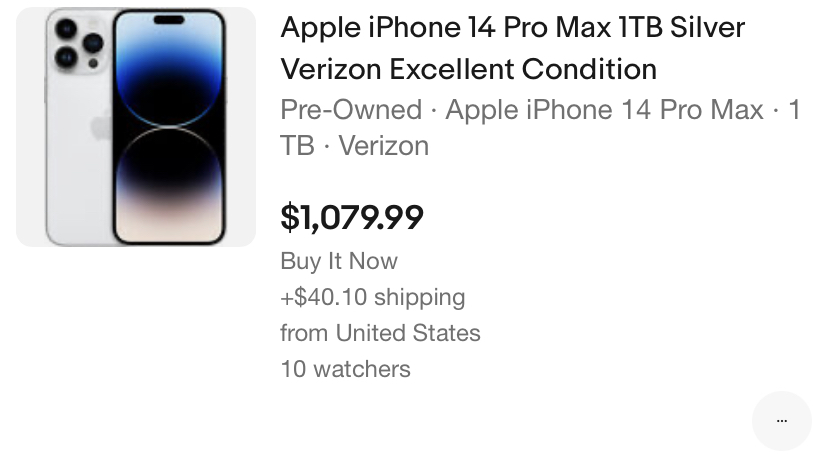
Task: Click the $1,079.99 price
Action: (x=352, y=216)
